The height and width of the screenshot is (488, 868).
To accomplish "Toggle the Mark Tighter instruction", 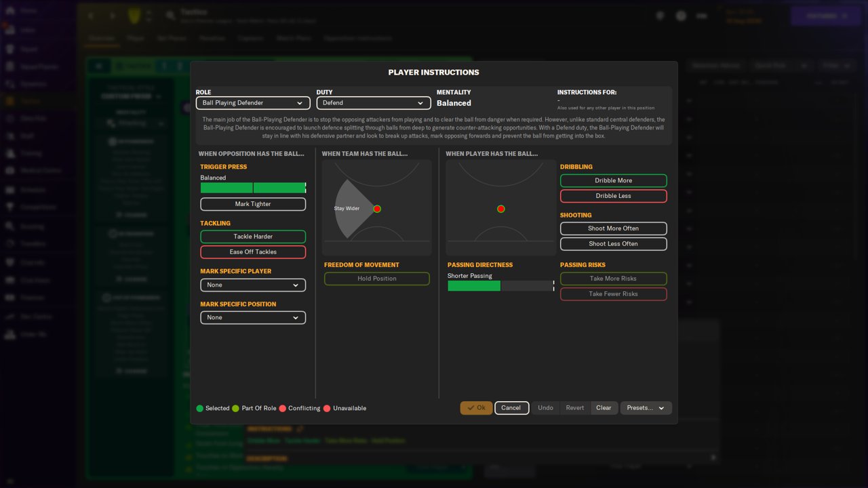I will coord(253,204).
